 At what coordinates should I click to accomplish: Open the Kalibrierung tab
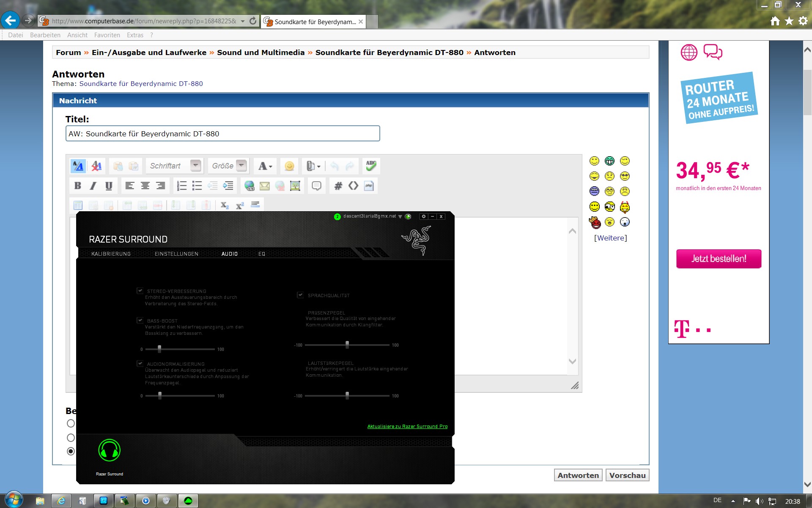(111, 254)
